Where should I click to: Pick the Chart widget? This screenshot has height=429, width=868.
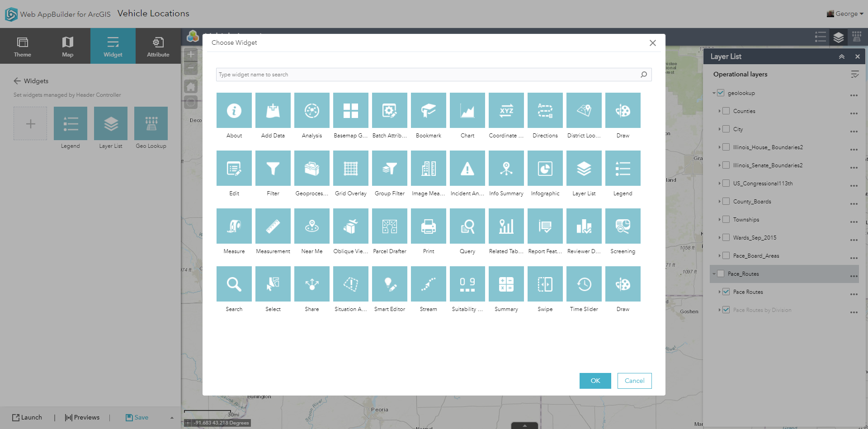tap(467, 110)
